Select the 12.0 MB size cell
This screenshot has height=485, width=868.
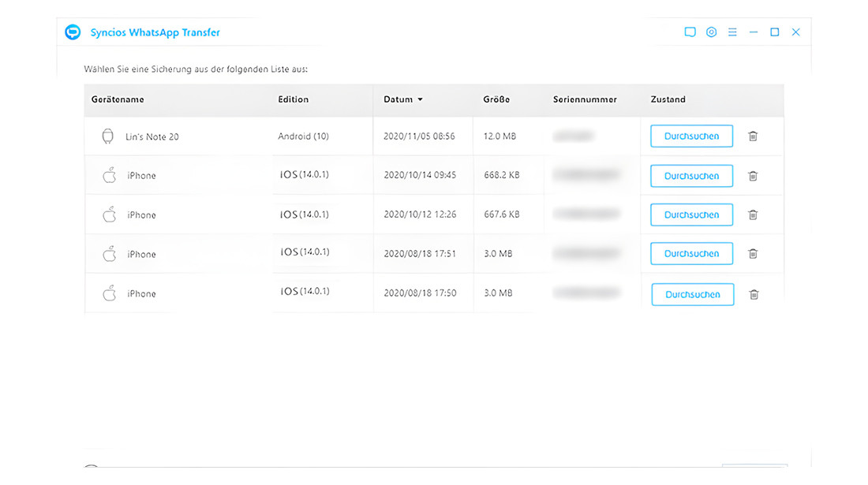click(x=499, y=136)
